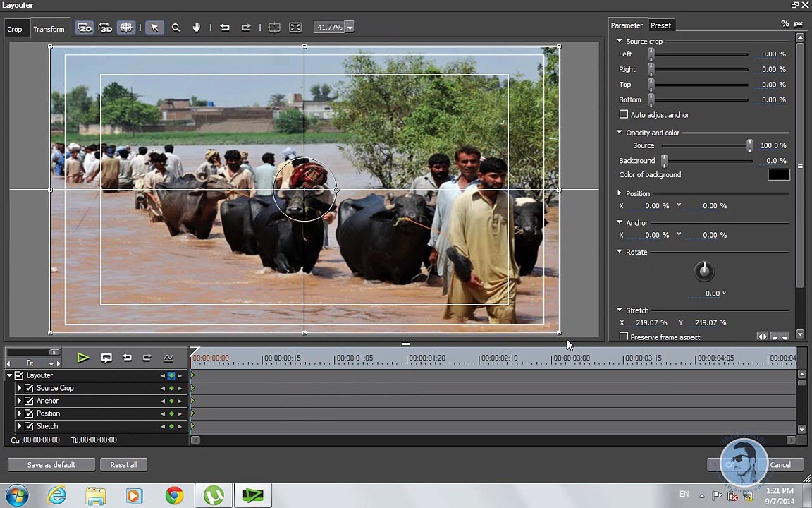Image resolution: width=812 pixels, height=508 pixels.
Task: Click the redo icon in timeline controls
Action: pos(147,358)
